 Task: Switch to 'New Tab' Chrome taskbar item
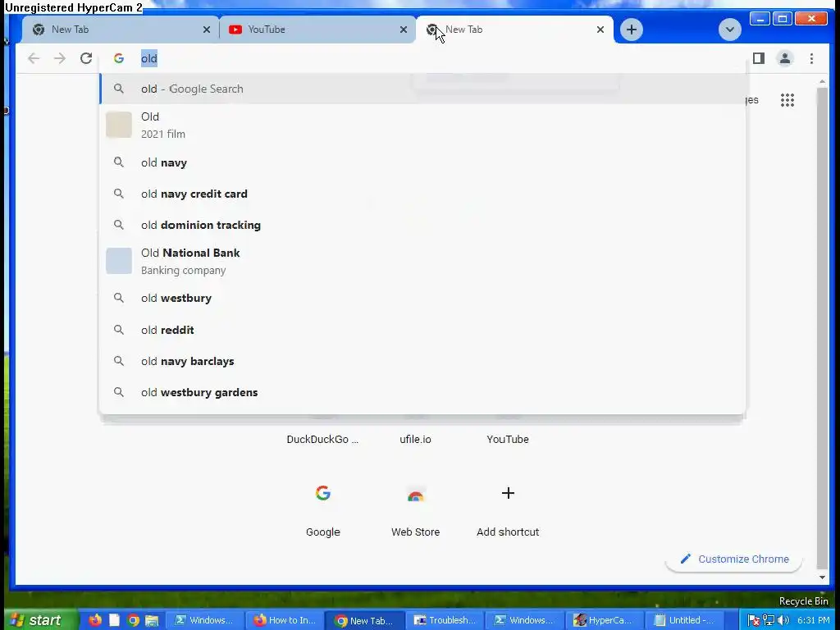(x=364, y=620)
